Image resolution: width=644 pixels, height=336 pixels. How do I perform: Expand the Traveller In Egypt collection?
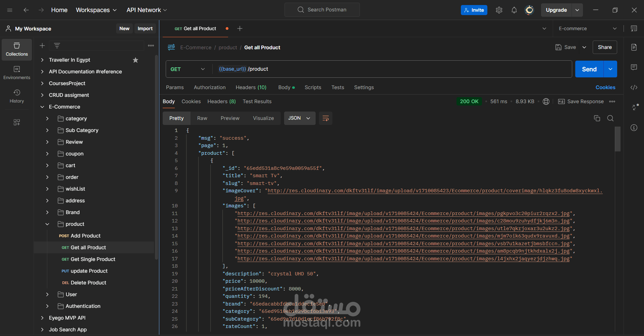pyautogui.click(x=42, y=60)
